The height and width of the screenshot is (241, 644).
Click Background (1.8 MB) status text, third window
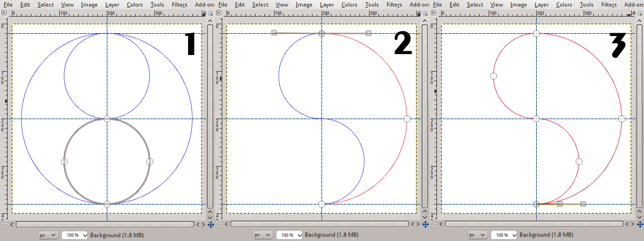coord(546,235)
